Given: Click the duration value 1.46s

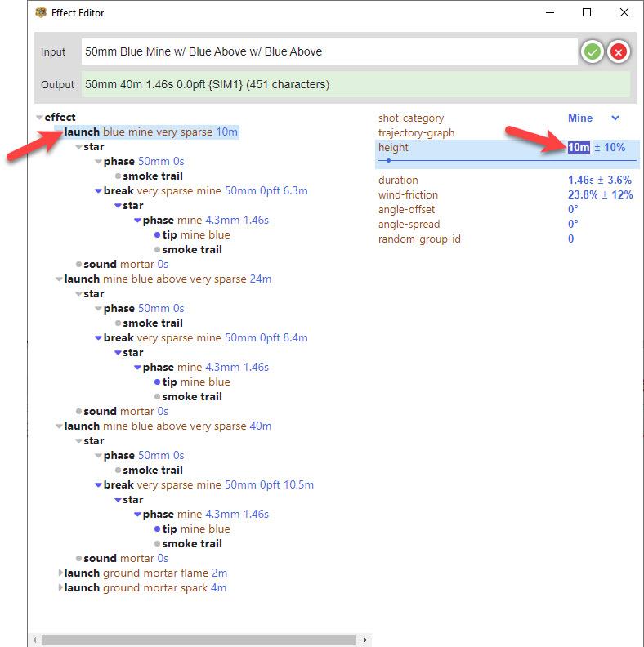Looking at the screenshot, I should pyautogui.click(x=582, y=180).
